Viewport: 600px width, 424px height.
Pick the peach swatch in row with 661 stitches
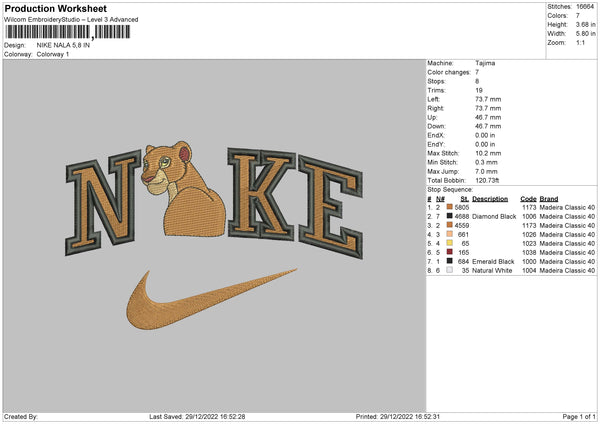coord(449,234)
